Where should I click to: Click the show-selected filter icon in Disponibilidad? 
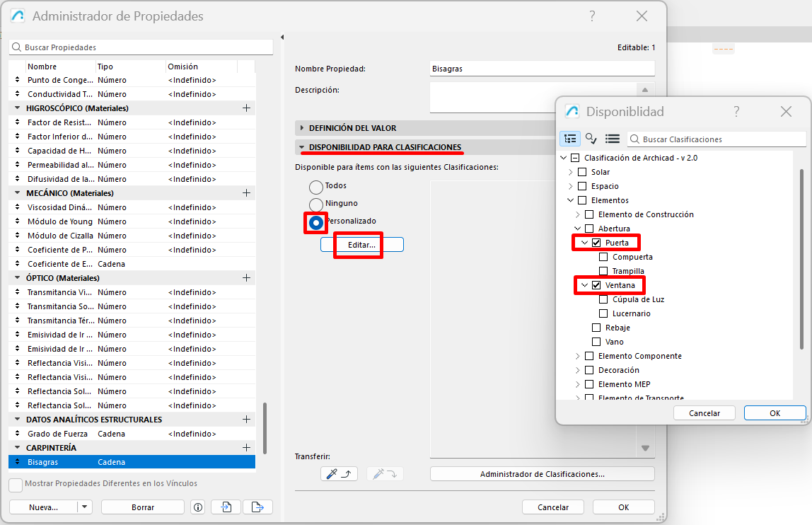pyautogui.click(x=591, y=139)
